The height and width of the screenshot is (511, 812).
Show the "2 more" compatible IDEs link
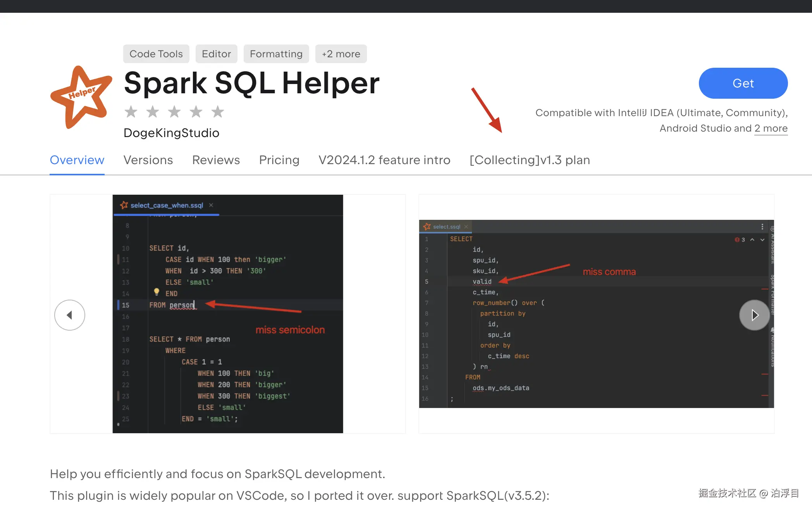(771, 128)
